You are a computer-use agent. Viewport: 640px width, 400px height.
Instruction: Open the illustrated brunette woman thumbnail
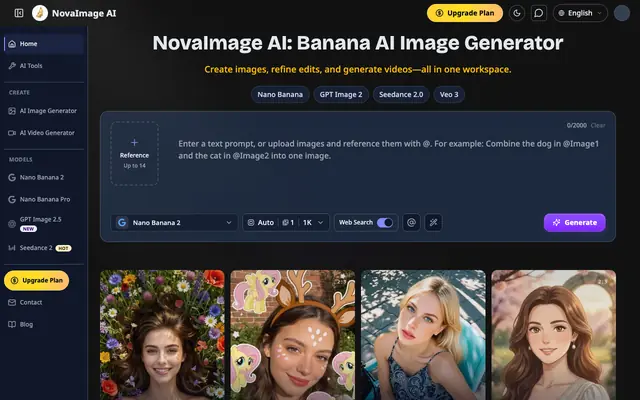553,335
